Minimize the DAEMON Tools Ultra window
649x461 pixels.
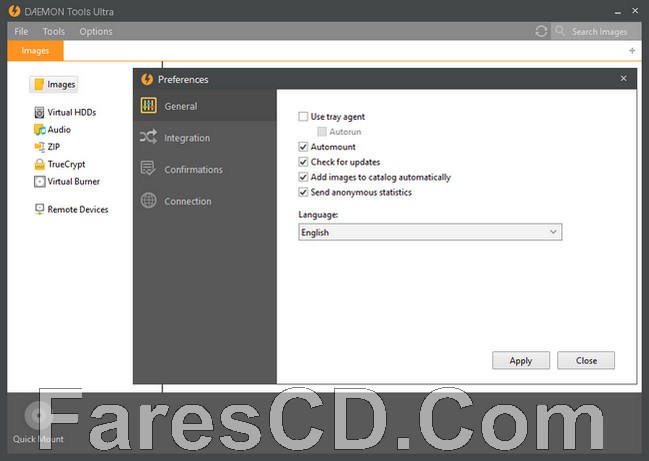pyautogui.click(x=618, y=12)
